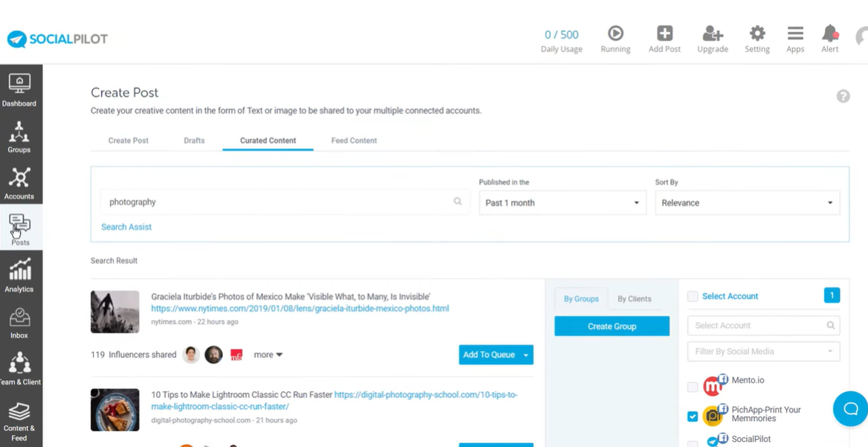Open the Running status icon

click(x=615, y=33)
